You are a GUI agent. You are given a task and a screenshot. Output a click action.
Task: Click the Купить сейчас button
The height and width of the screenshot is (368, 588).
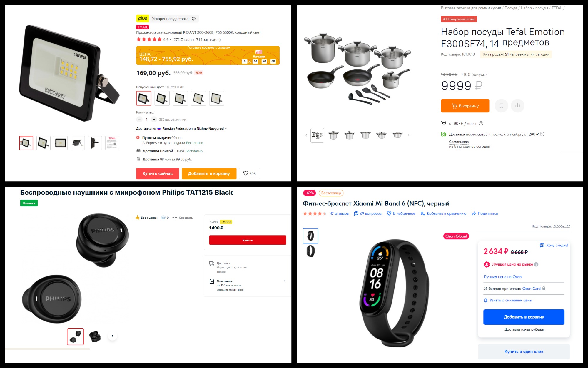[x=158, y=173]
